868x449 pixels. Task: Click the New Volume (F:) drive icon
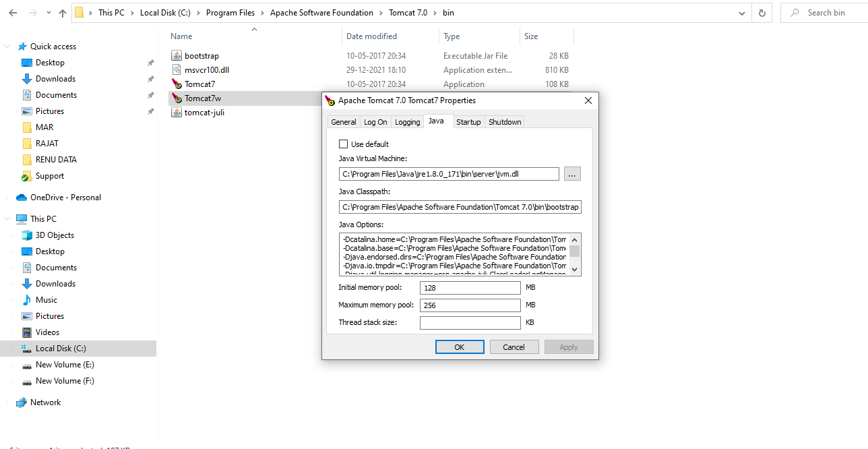coord(27,381)
